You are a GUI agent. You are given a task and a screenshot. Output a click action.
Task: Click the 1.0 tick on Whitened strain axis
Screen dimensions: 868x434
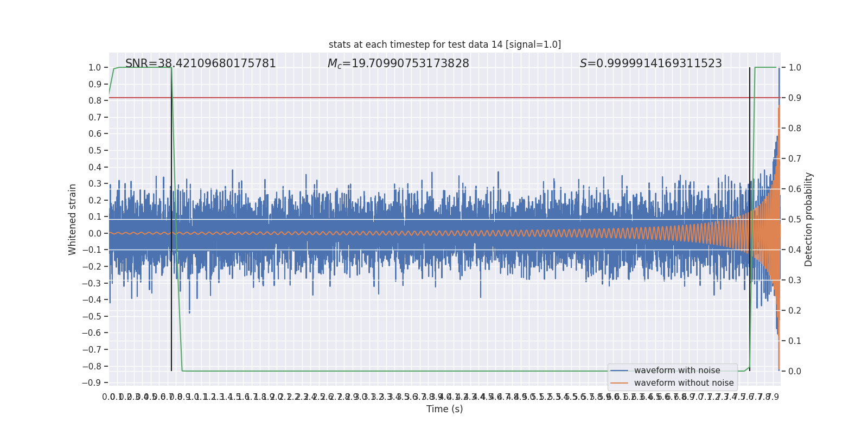94,67
